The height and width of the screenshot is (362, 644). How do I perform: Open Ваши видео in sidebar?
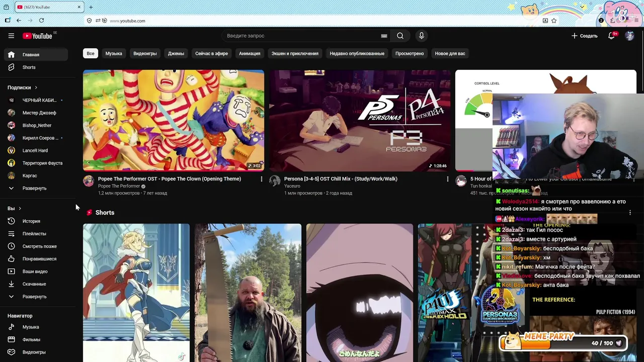pos(36,271)
